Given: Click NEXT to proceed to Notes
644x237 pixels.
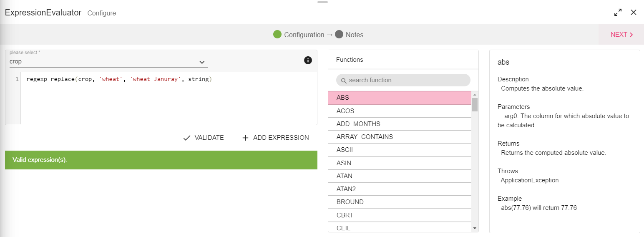Looking at the screenshot, I should (x=621, y=35).
